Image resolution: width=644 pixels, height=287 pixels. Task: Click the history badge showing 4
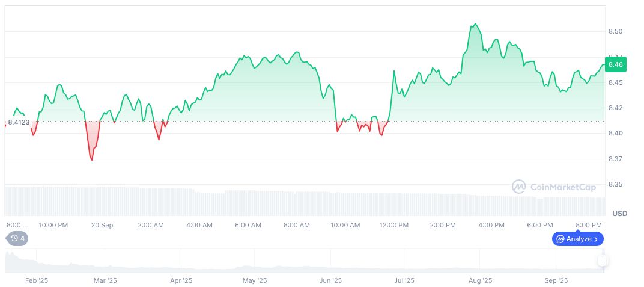tap(17, 238)
